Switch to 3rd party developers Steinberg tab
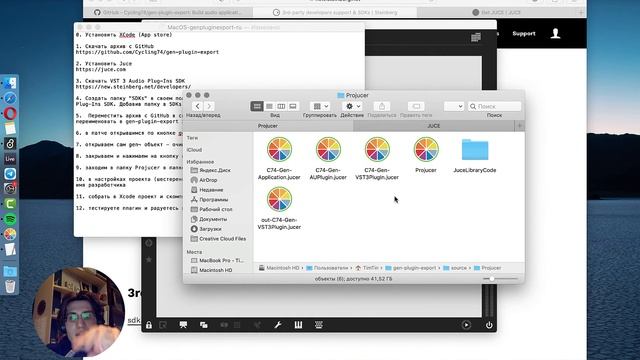640x360 pixels. (335, 12)
